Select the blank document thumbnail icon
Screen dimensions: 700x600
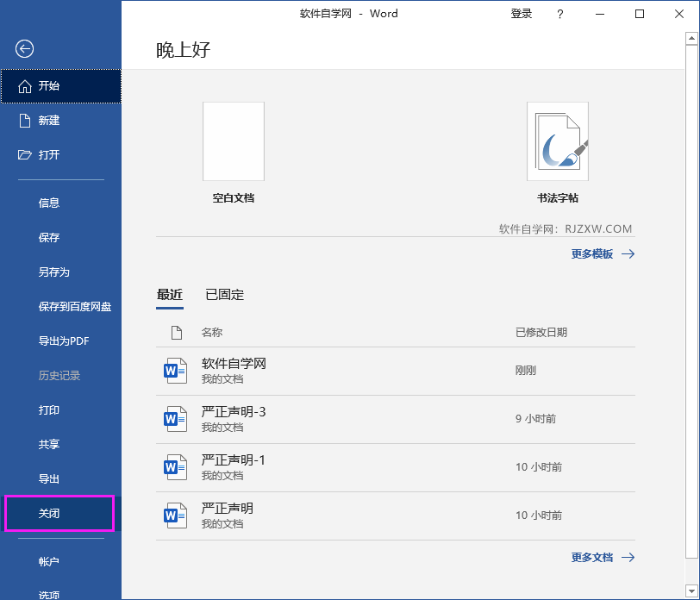coord(233,141)
